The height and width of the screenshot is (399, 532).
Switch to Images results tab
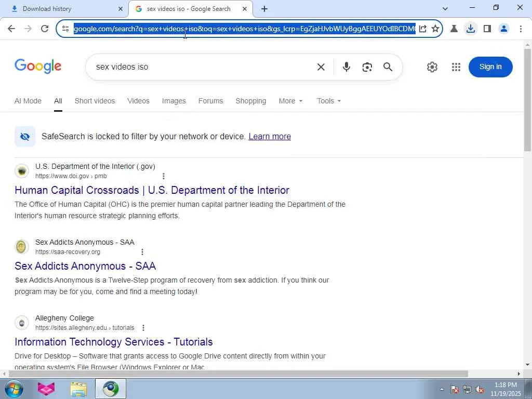coord(174,101)
